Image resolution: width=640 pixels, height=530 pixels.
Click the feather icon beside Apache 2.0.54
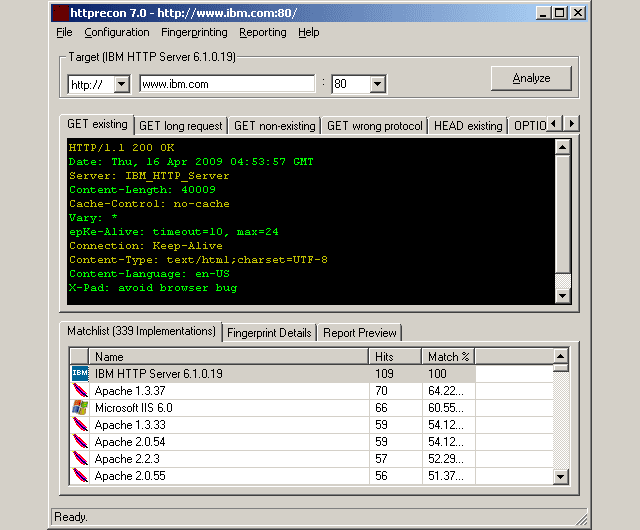click(80, 441)
